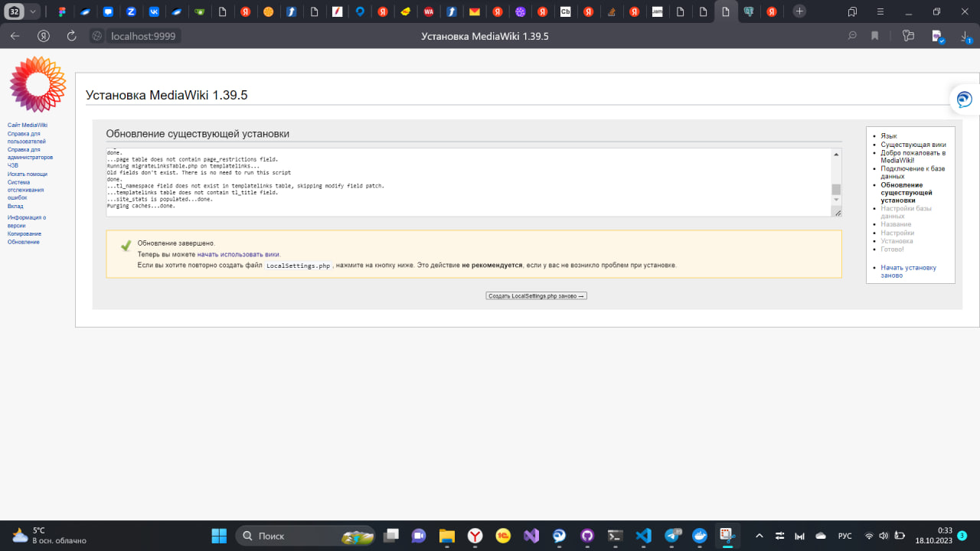Reload the MediaWiki installer page

(x=72, y=36)
